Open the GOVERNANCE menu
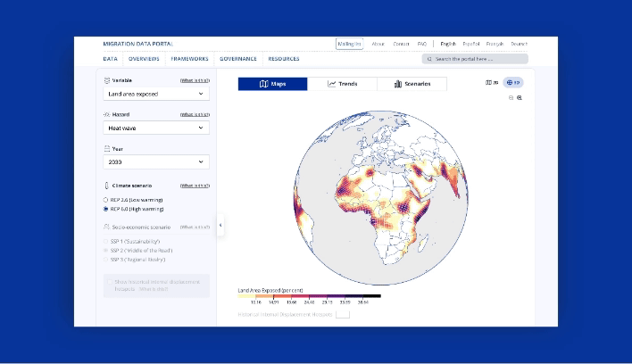 [238, 59]
